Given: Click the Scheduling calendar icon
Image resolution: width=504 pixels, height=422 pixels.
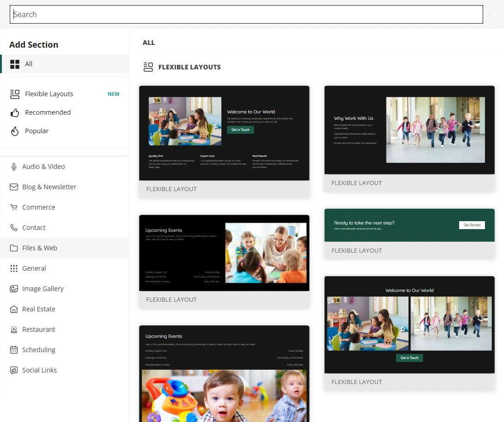Looking at the screenshot, I should (14, 350).
